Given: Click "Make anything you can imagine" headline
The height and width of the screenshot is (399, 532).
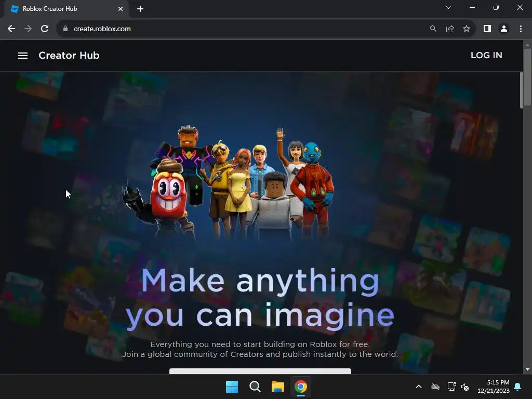Looking at the screenshot, I should point(260,299).
